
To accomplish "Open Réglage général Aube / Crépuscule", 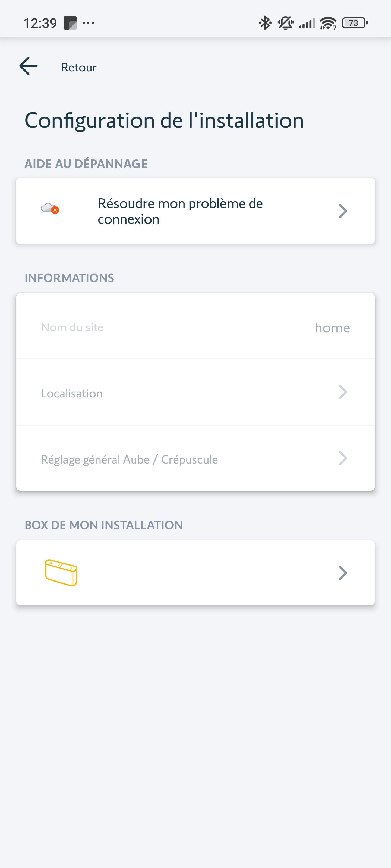I will 129,459.
